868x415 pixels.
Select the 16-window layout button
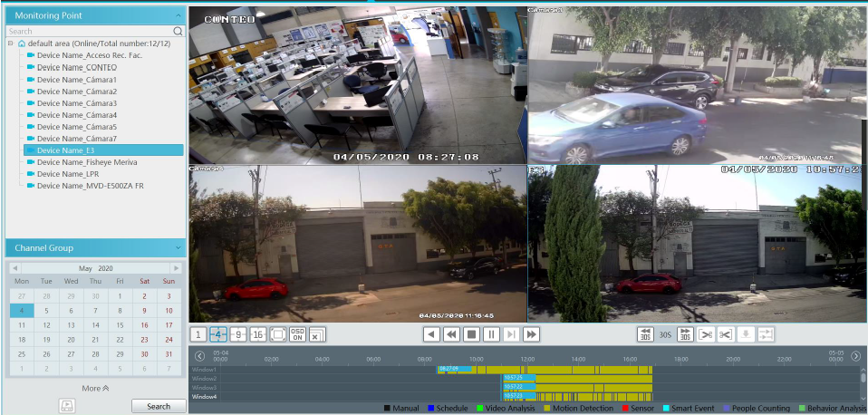pyautogui.click(x=258, y=334)
